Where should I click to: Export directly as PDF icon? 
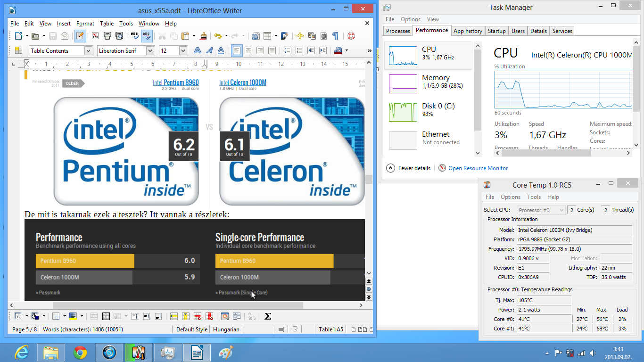click(95, 36)
